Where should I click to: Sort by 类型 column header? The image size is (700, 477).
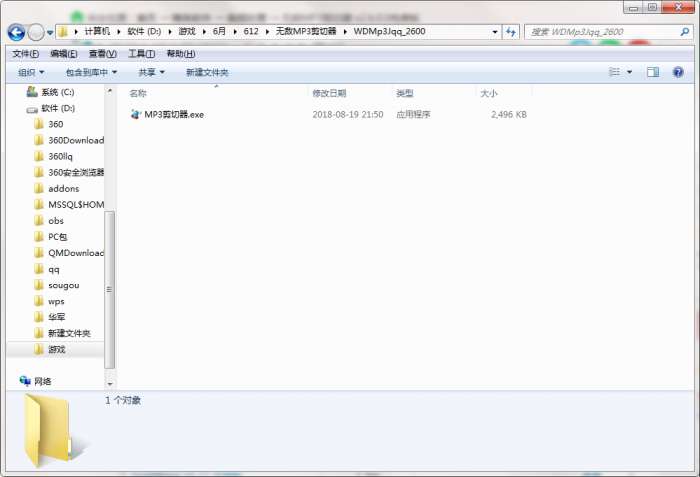pyautogui.click(x=404, y=93)
